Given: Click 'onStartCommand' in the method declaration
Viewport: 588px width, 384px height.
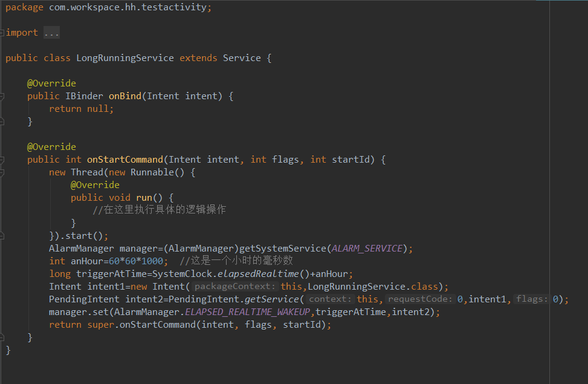Looking at the screenshot, I should click(125, 160).
